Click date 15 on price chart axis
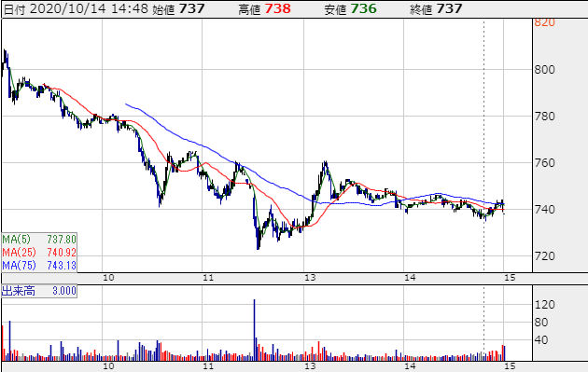The height and width of the screenshot is (372, 588). 510,278
